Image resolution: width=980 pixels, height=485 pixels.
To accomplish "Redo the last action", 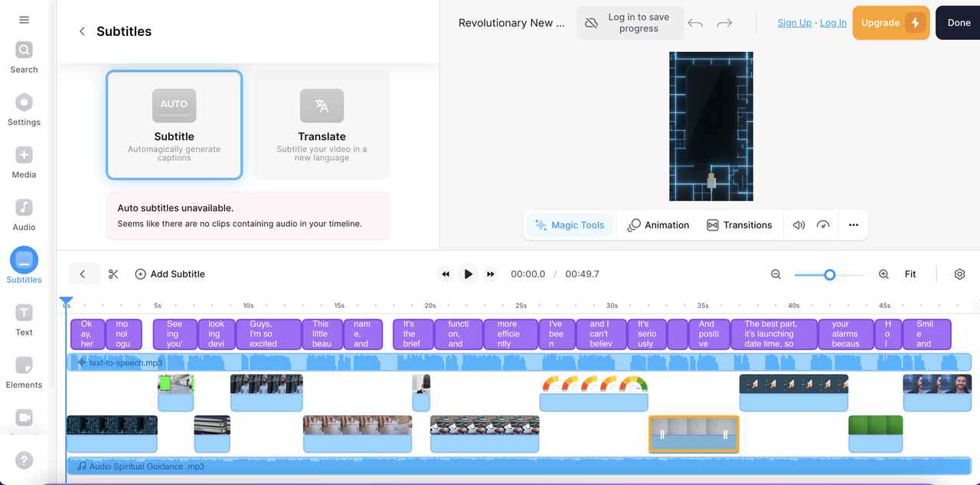I will (x=724, y=23).
